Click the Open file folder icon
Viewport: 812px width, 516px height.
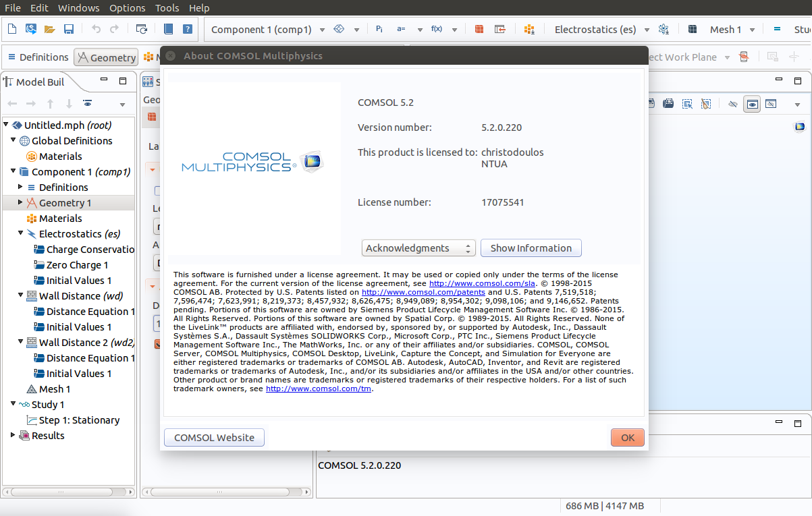point(49,29)
